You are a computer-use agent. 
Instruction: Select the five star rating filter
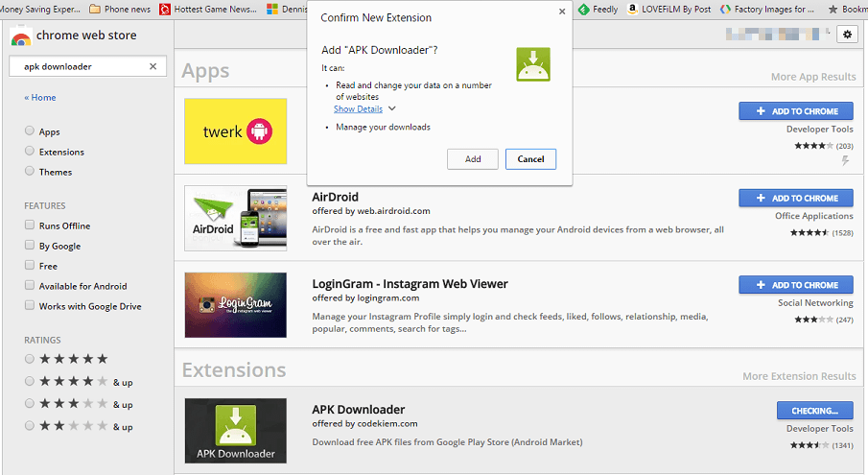[x=30, y=359]
